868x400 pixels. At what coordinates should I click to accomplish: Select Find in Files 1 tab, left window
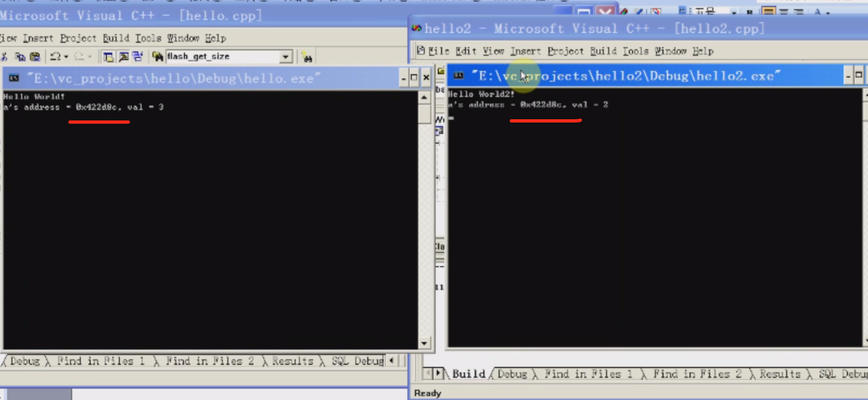(x=101, y=361)
